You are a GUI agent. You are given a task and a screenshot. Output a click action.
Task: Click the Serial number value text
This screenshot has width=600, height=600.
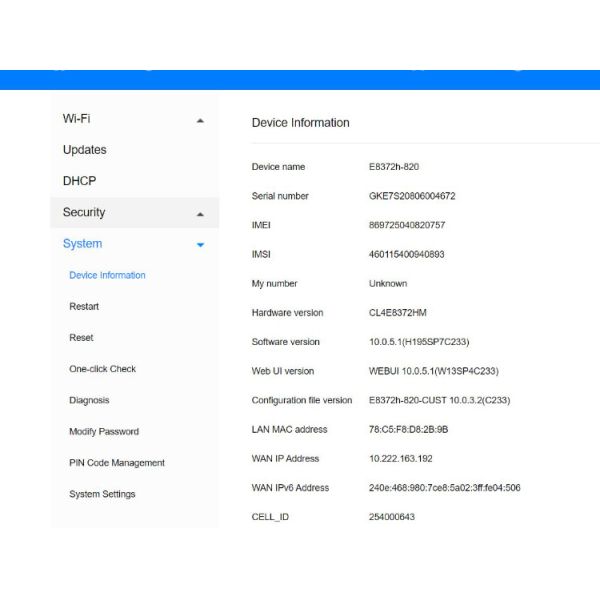pos(412,196)
